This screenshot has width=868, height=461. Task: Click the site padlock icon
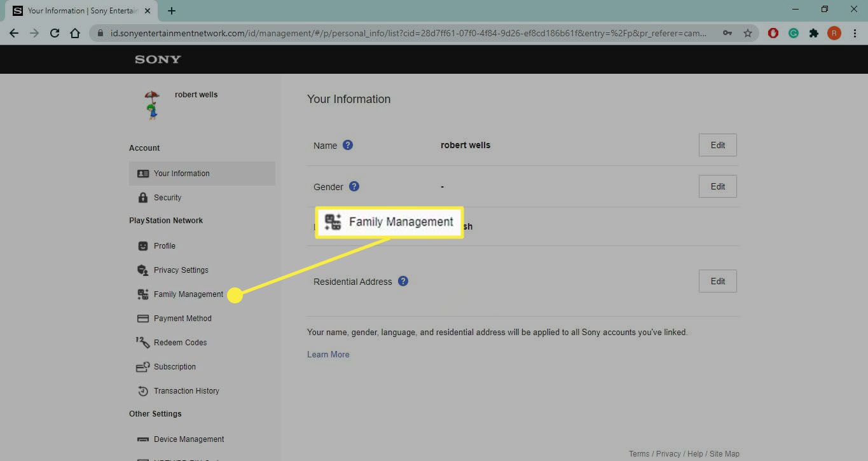click(100, 33)
